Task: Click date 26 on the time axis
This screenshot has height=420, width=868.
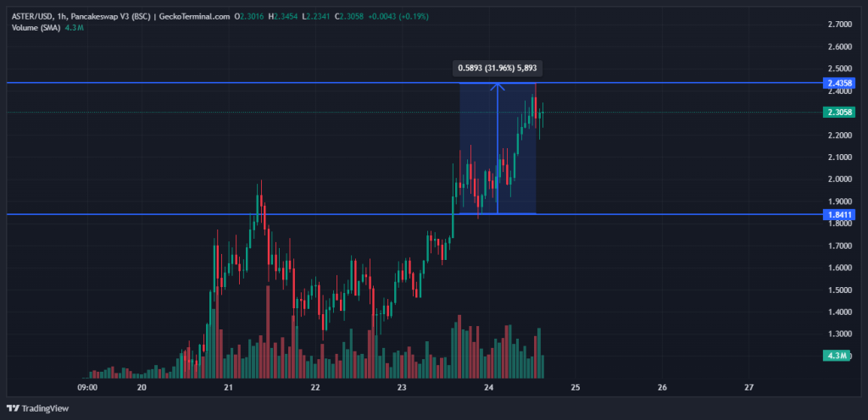Action: click(x=662, y=387)
